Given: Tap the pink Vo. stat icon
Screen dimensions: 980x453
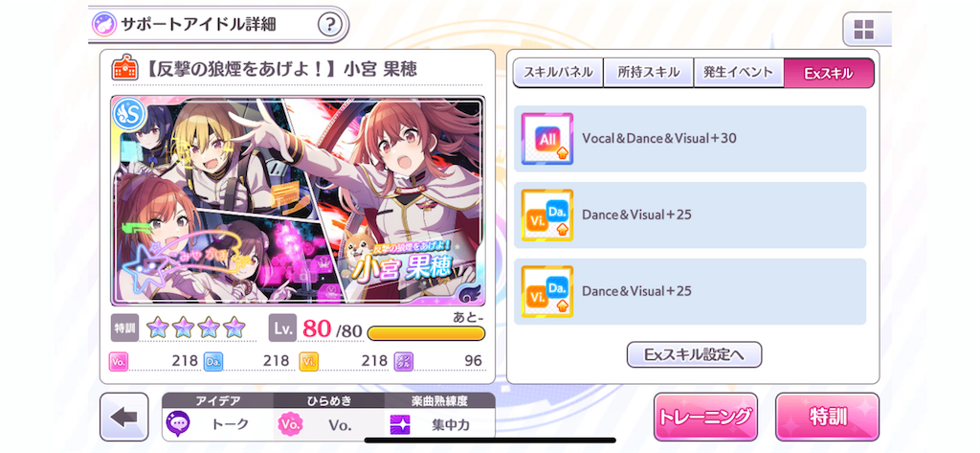Looking at the screenshot, I should pyautogui.click(x=118, y=361).
